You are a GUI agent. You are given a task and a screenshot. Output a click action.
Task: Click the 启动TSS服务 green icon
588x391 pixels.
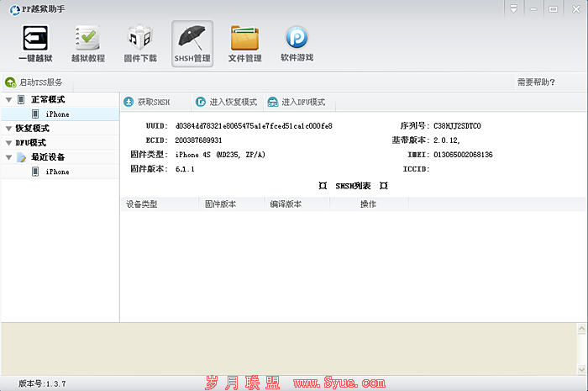click(10, 82)
